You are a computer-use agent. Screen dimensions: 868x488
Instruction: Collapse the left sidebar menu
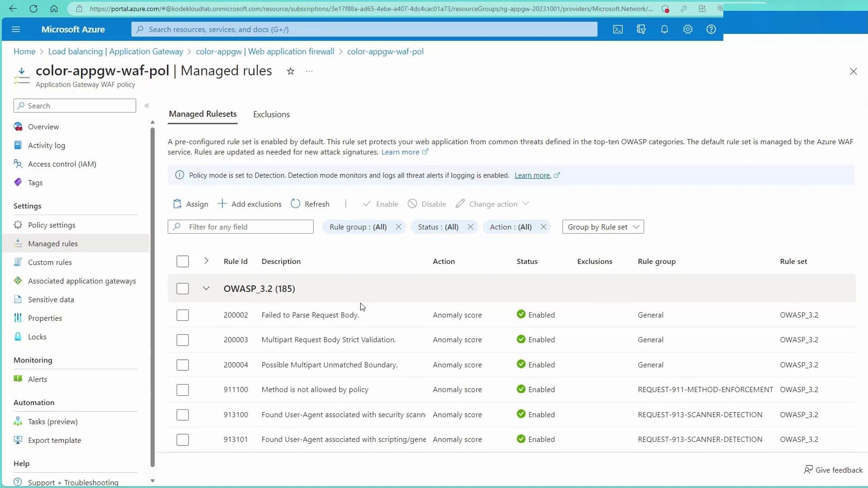147,106
